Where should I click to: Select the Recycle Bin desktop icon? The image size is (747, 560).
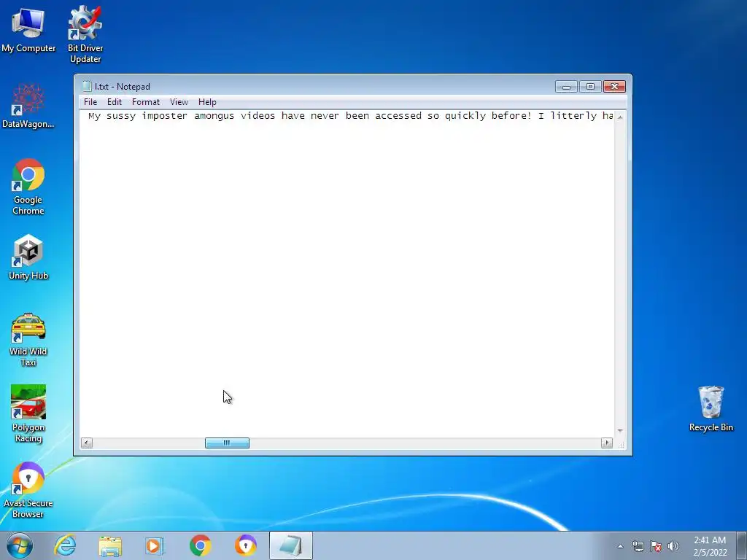click(711, 408)
